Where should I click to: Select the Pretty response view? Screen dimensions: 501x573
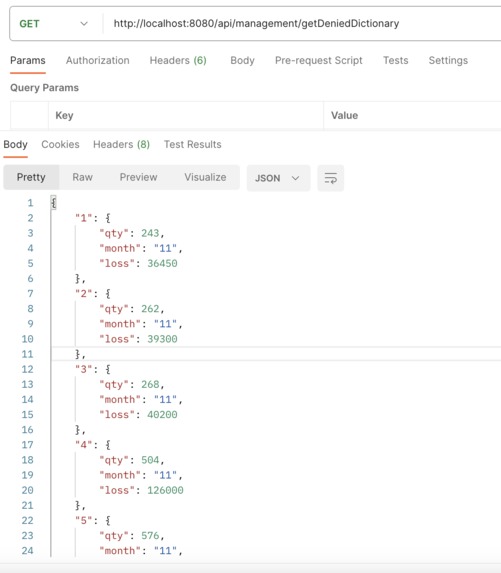31,177
